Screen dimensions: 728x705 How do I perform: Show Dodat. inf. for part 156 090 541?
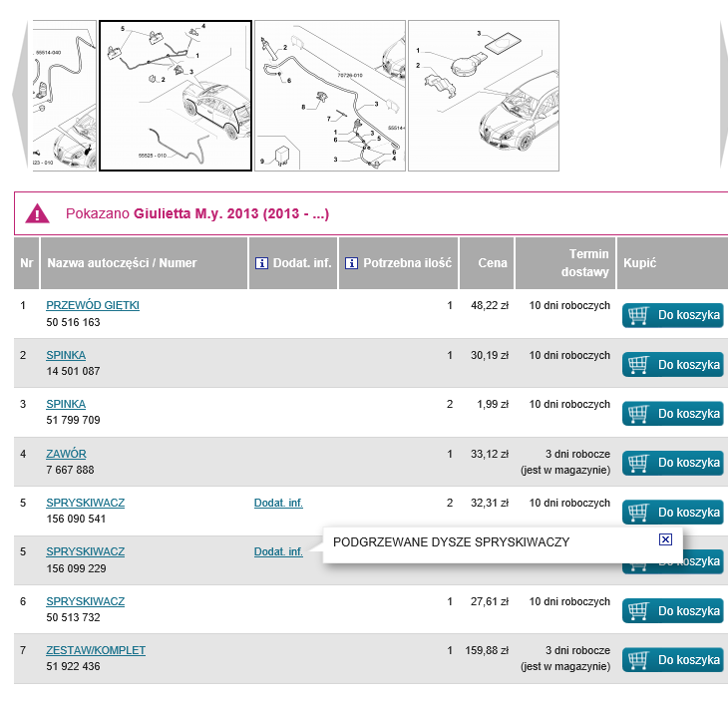click(x=278, y=503)
